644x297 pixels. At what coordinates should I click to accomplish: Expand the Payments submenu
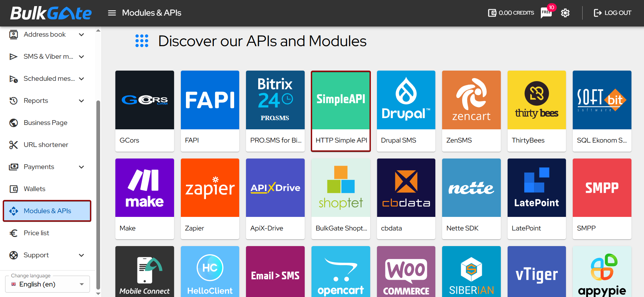[81, 167]
